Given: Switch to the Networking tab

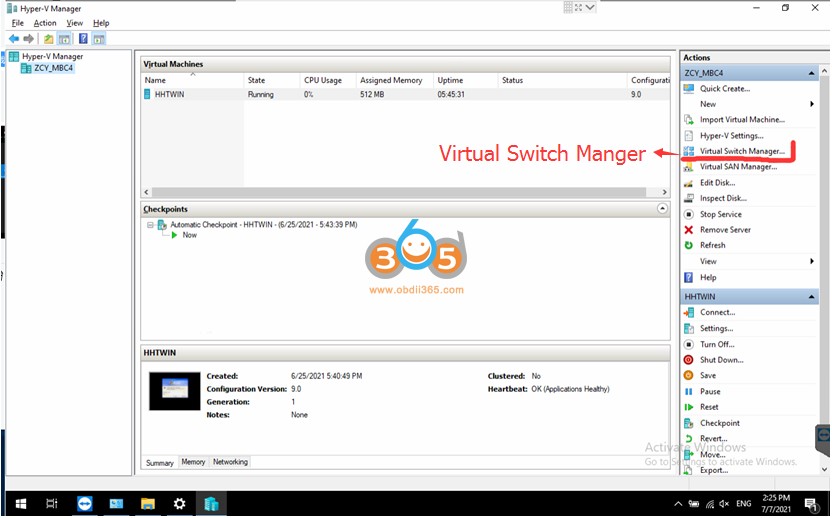Looking at the screenshot, I should pyautogui.click(x=230, y=462).
